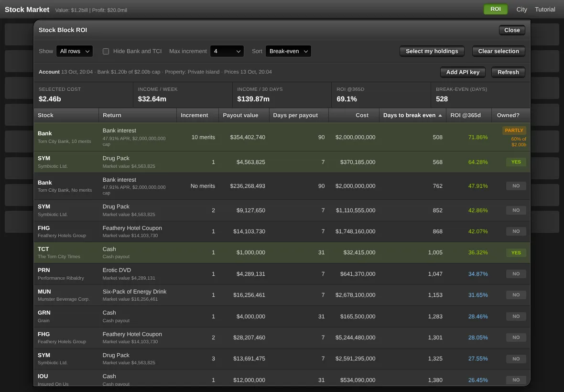564x392 pixels.
Task: Click the YES badge on the TCT row
Action: (x=516, y=253)
